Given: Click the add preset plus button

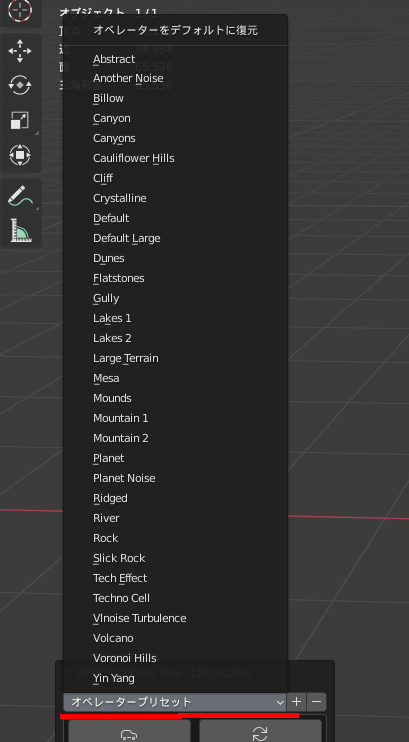Looking at the screenshot, I should click(297, 702).
